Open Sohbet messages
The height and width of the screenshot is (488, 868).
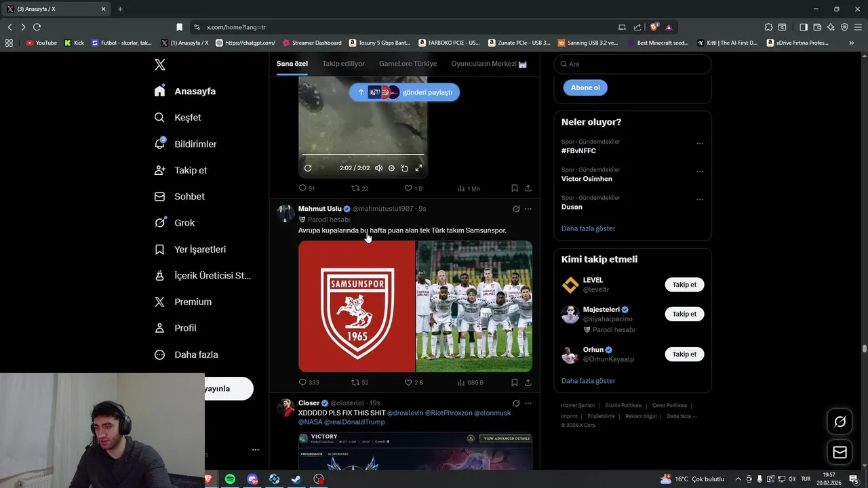(x=179, y=197)
